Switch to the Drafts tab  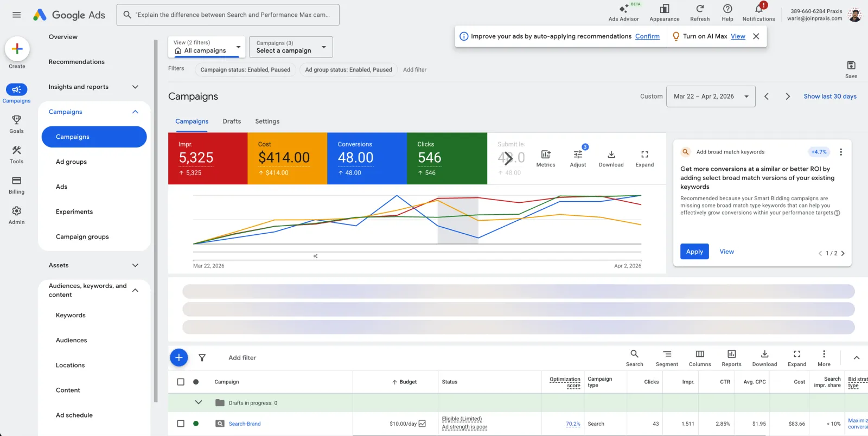[x=232, y=121]
